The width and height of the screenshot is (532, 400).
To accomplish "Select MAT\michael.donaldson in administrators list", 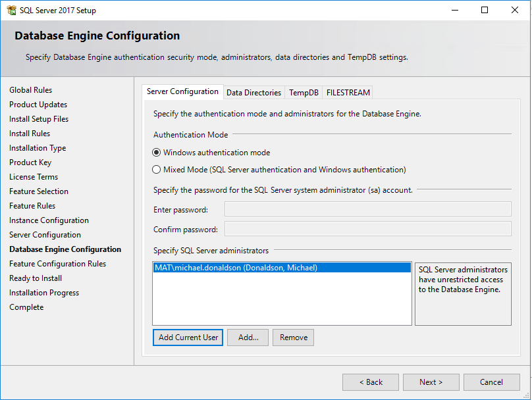I will coord(236,268).
